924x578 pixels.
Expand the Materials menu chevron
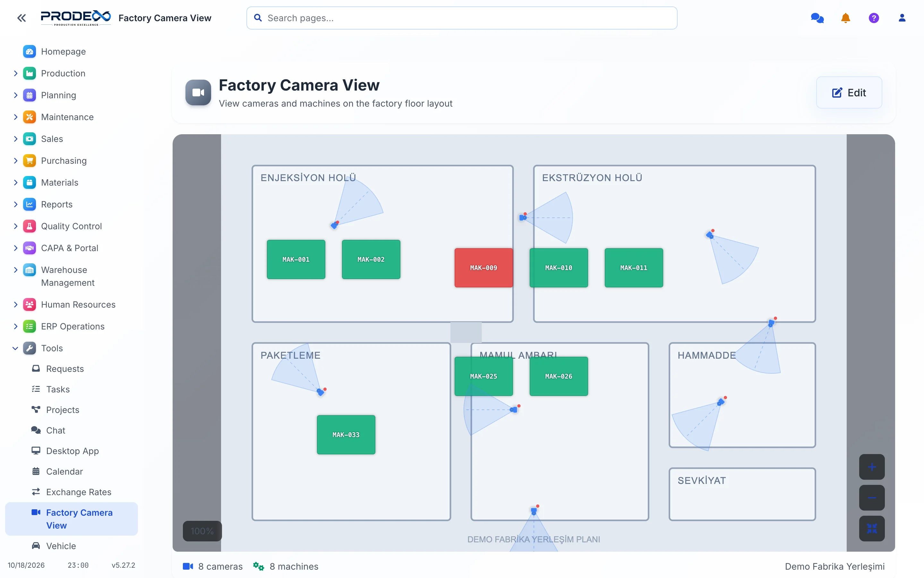pos(15,182)
